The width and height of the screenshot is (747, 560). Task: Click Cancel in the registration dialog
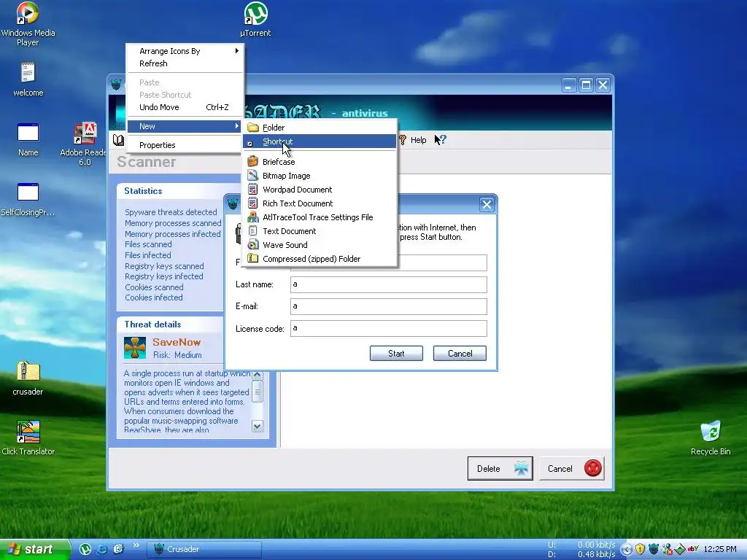point(460,354)
